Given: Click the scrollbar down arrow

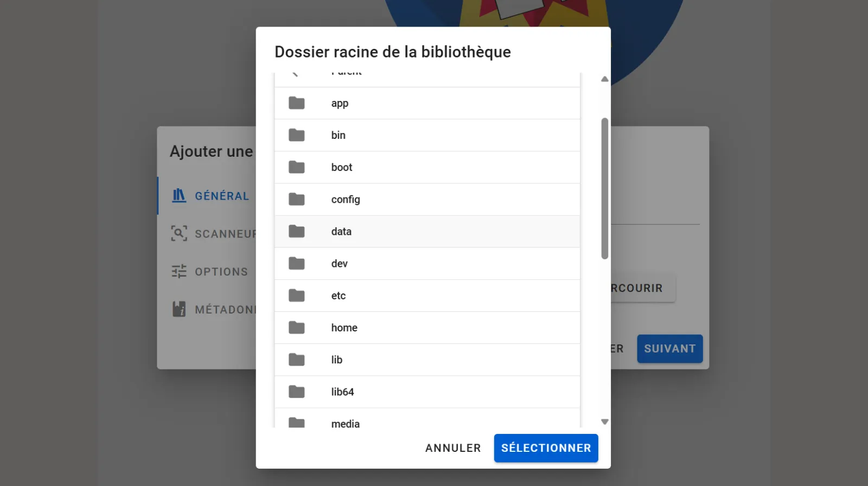Looking at the screenshot, I should coord(604,421).
